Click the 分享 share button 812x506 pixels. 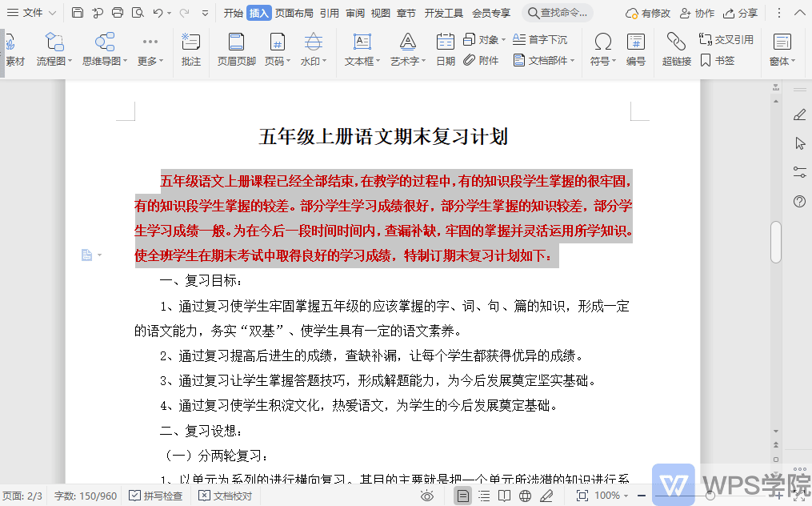pyautogui.click(x=741, y=13)
